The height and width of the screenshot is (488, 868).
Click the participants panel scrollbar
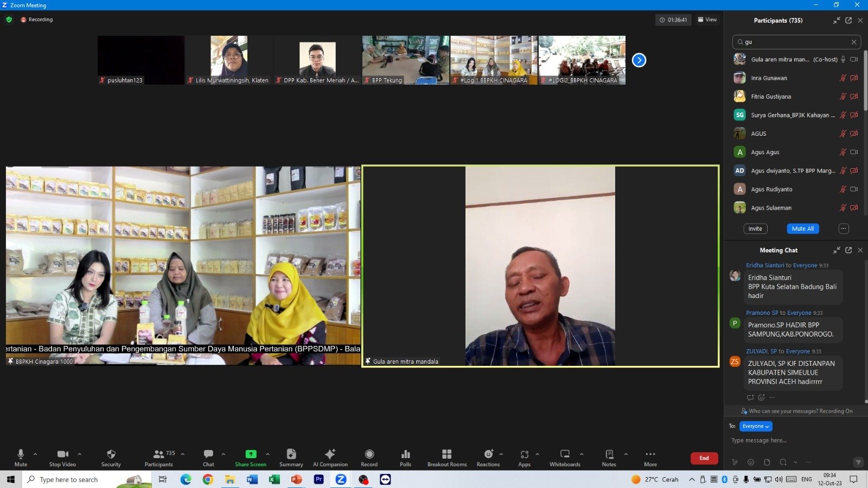click(x=865, y=81)
